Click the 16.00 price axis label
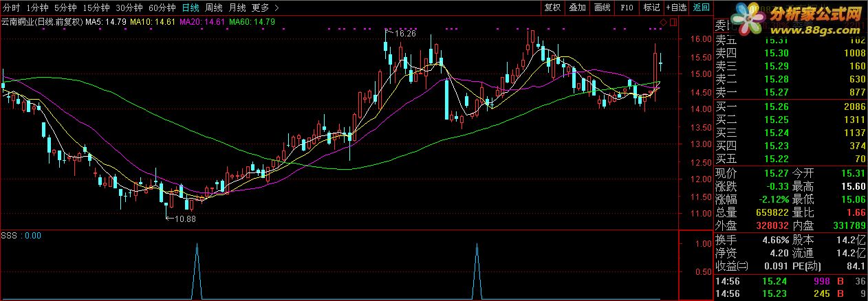Screen dimensions: 868x301 700,39
